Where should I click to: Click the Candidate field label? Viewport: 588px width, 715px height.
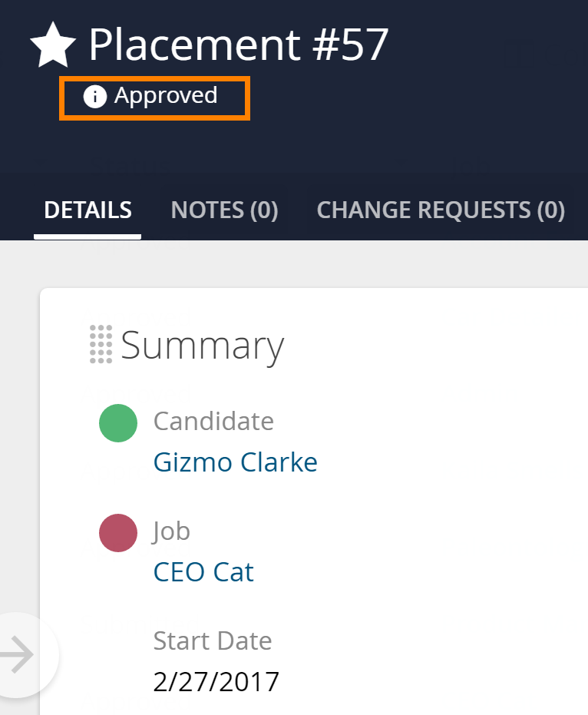213,420
